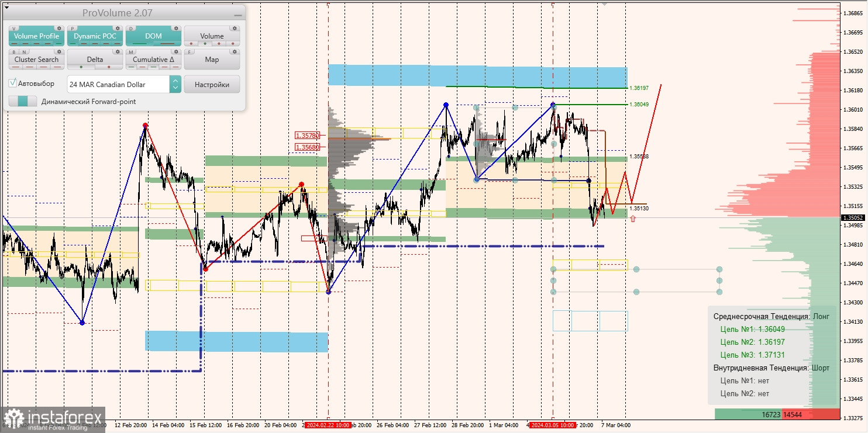Click the 12 Feb 20:00 time axis label
The width and height of the screenshot is (868, 433).
tap(131, 425)
